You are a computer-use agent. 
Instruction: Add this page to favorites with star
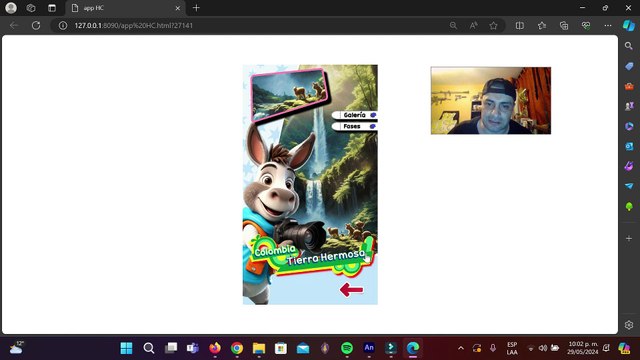(493, 25)
